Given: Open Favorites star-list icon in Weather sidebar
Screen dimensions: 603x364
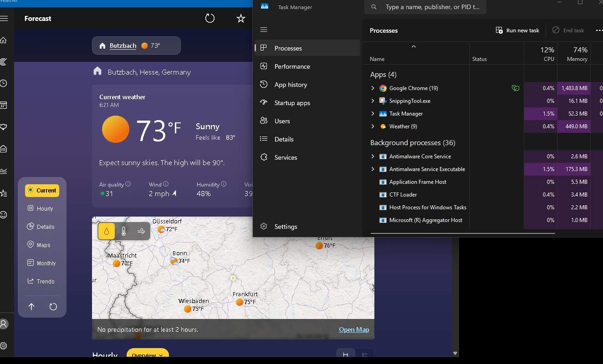Looking at the screenshot, I should tap(3, 193).
